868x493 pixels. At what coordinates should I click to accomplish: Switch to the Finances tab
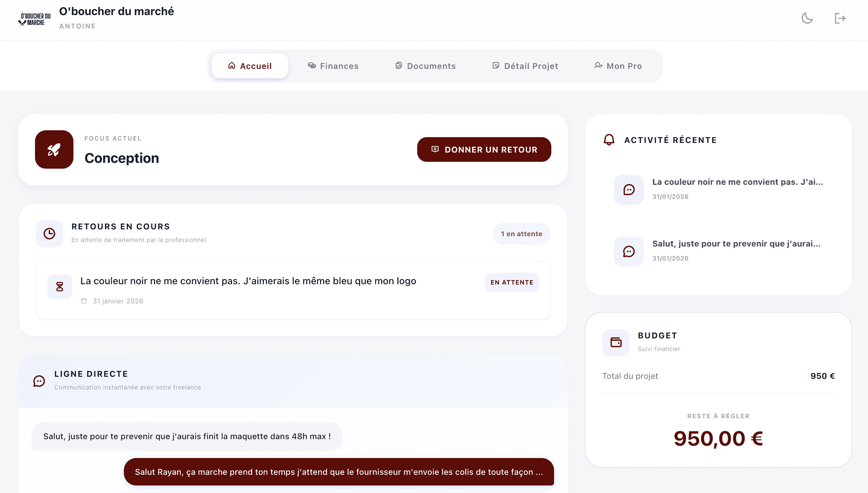tap(333, 66)
